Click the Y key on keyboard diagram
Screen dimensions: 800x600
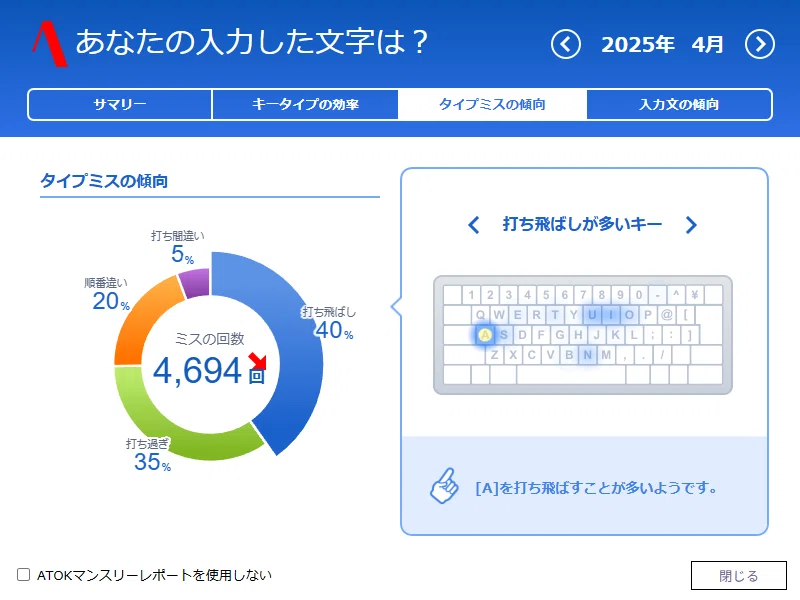(x=573, y=315)
